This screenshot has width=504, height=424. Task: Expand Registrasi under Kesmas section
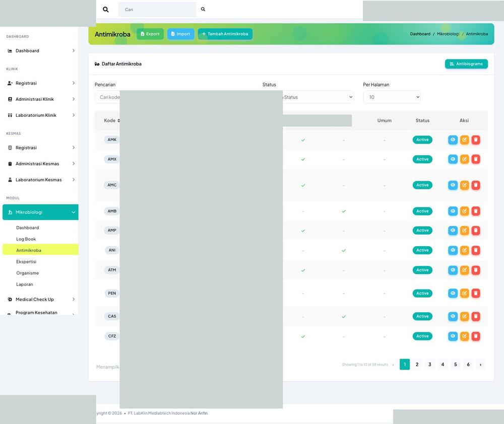(x=40, y=148)
